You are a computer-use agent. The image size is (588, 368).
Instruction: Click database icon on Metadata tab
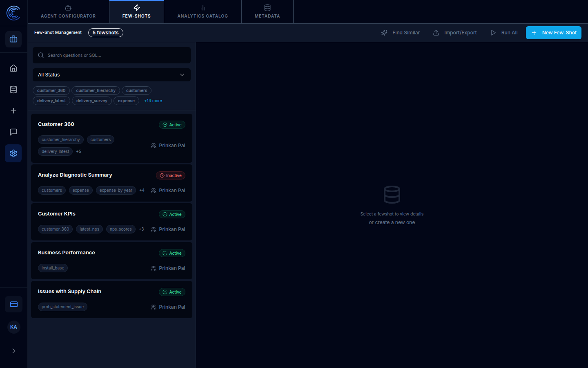coord(267,8)
